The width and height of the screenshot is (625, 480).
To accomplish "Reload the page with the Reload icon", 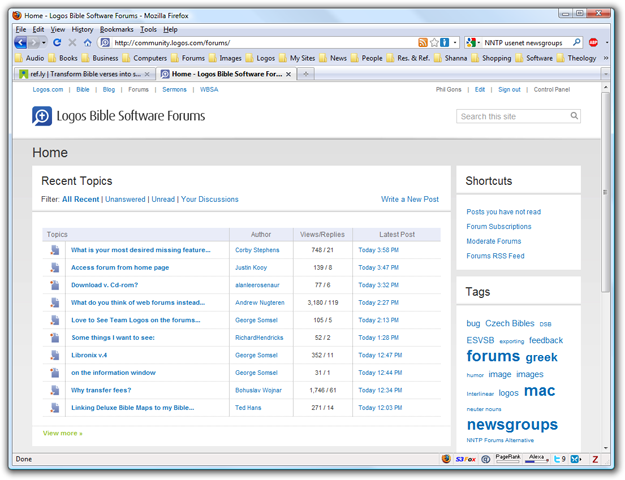I will 57,42.
